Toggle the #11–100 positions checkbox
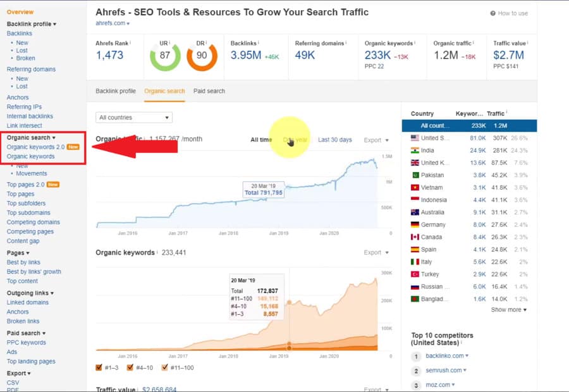 [164, 367]
